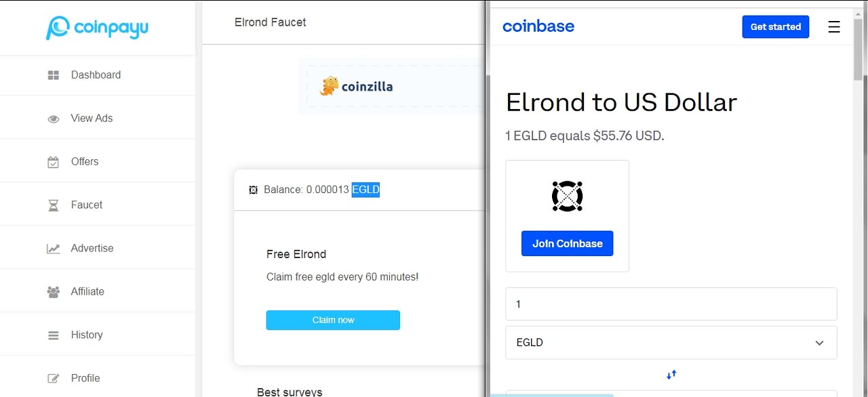Click the History list icon

(54, 335)
